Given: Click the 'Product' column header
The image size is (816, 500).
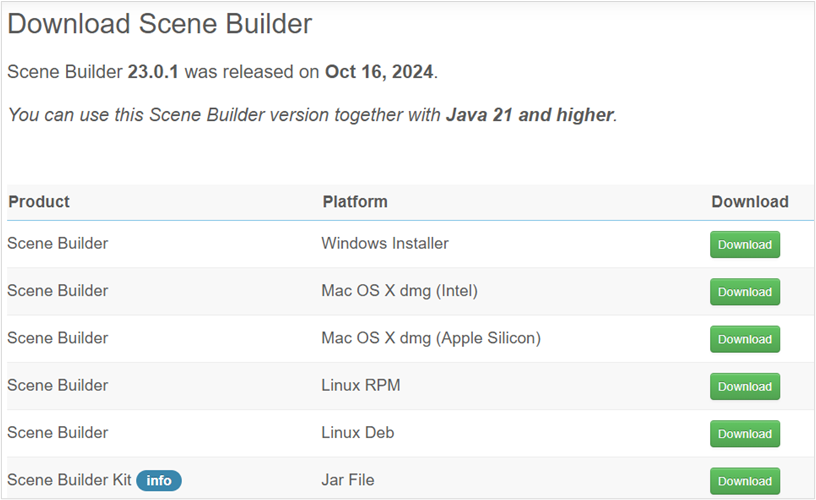Looking at the screenshot, I should tap(39, 202).
